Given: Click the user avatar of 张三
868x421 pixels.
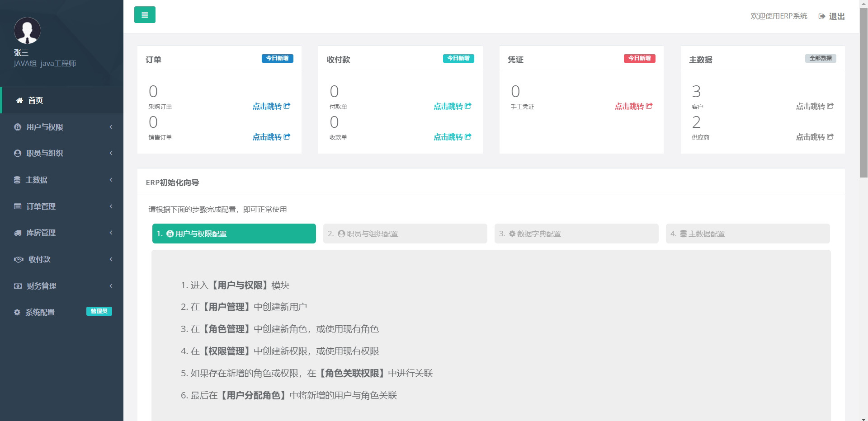Looking at the screenshot, I should coord(27,30).
